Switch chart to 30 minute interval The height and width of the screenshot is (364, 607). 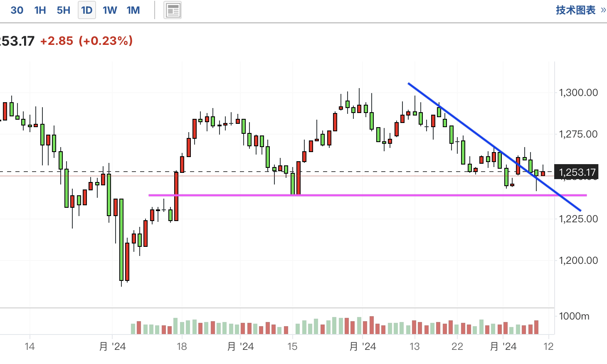click(17, 10)
